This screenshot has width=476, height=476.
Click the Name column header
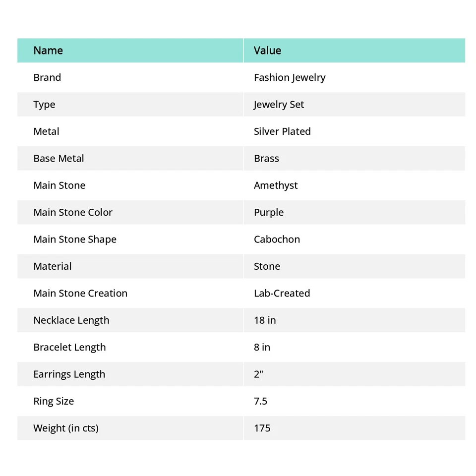[x=48, y=51]
